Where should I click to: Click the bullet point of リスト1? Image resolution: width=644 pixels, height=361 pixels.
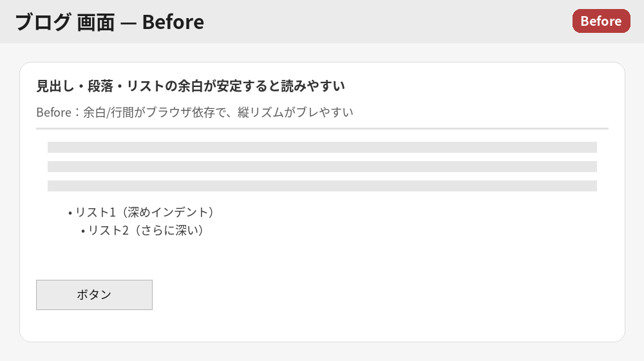[70, 212]
